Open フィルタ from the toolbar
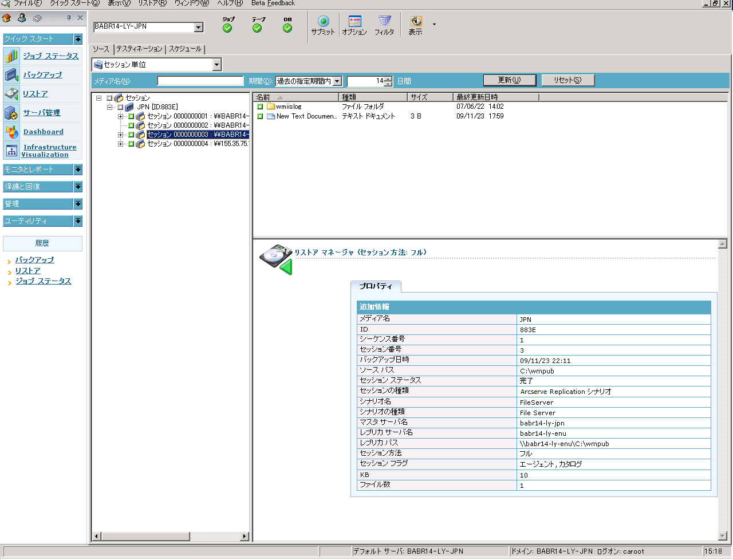Viewport: 733px width, 560px height. coord(384,25)
